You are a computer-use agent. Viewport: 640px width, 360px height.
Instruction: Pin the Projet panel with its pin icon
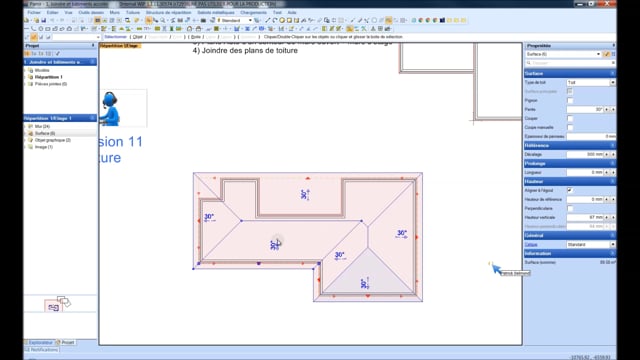click(x=93, y=46)
